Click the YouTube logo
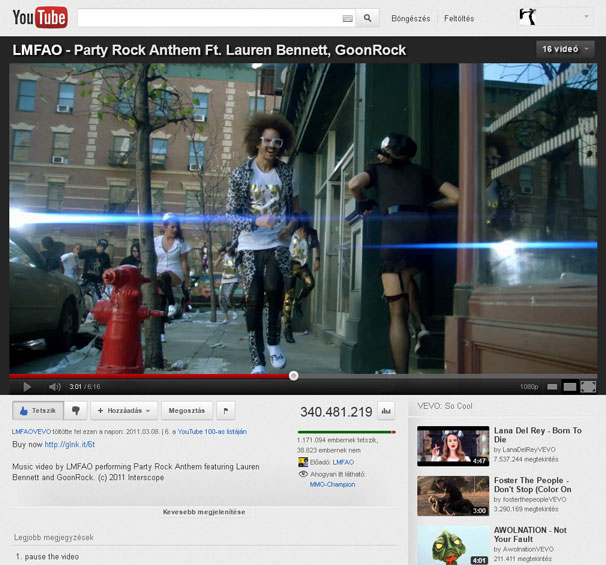The width and height of the screenshot is (606, 565). [40, 17]
